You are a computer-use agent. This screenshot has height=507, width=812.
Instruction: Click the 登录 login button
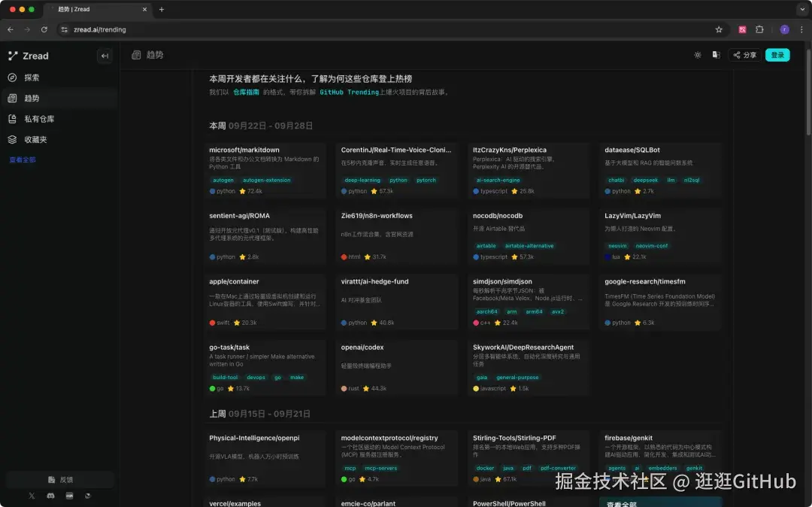[777, 55]
